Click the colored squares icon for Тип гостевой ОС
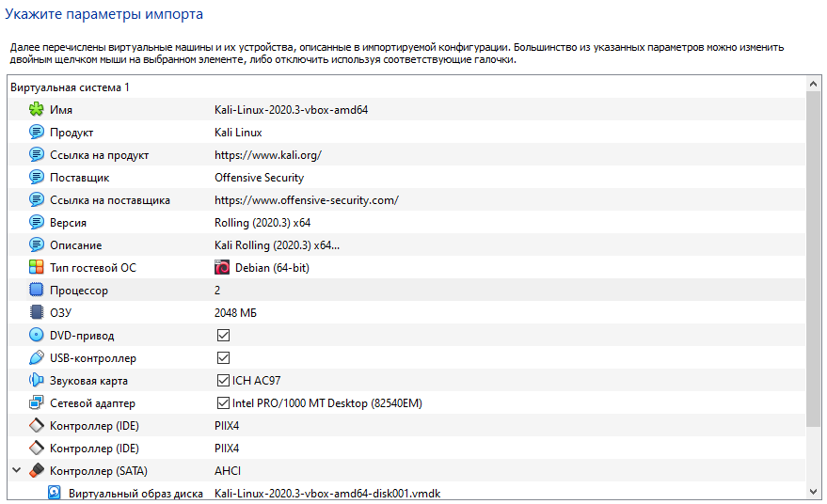Screen dimensions: 827x504 click(37, 267)
